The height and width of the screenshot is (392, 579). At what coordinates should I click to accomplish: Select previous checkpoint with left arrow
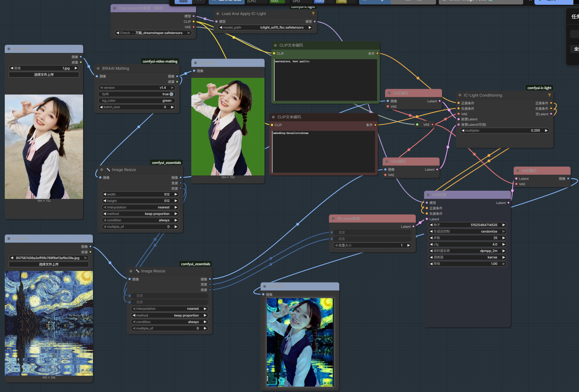click(117, 33)
